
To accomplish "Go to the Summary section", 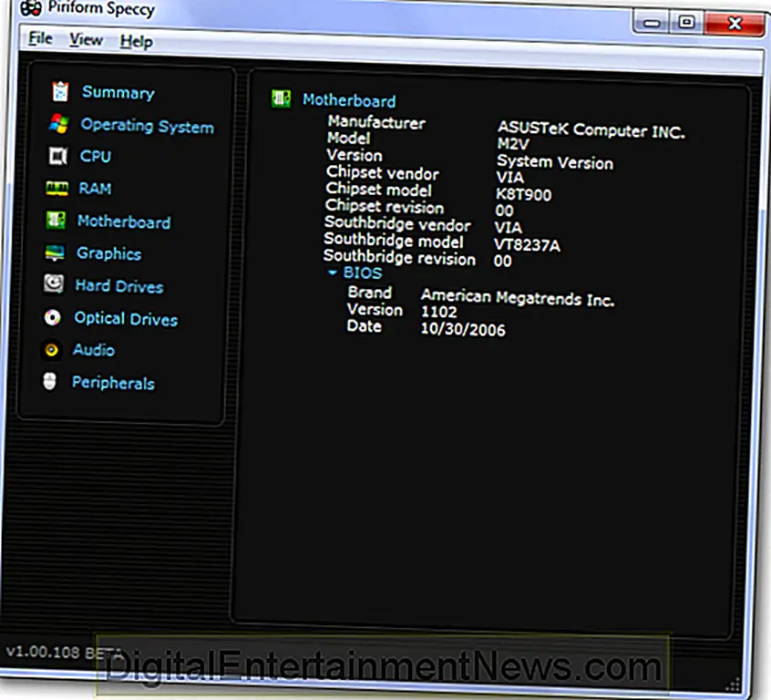I will [118, 92].
